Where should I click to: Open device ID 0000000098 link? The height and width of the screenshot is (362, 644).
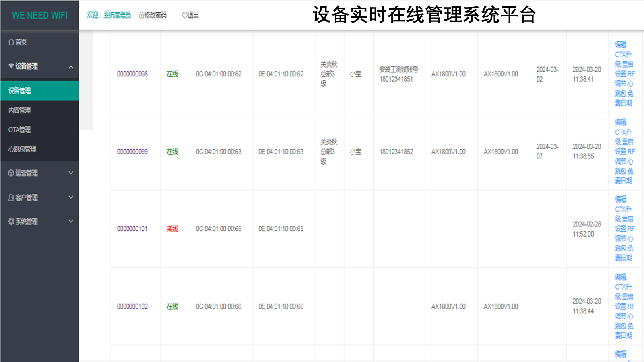[132, 74]
